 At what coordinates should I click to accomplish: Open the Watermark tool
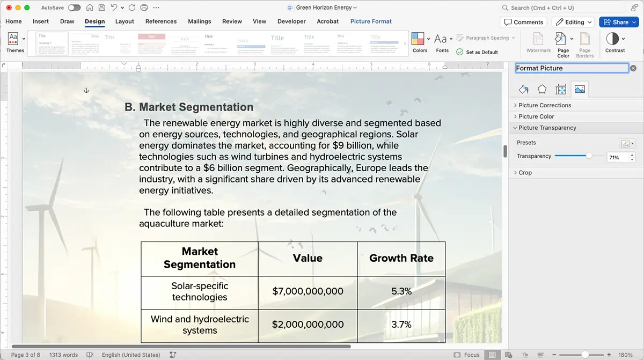[538, 43]
